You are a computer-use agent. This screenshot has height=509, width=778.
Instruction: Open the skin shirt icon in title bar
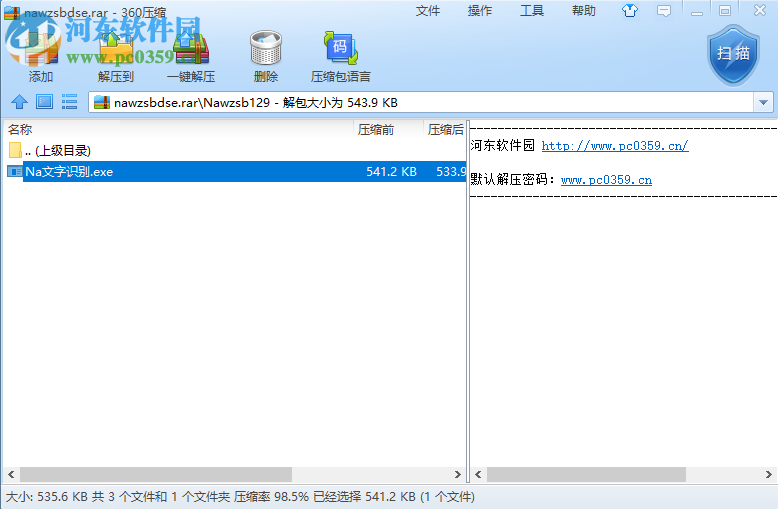(630, 11)
